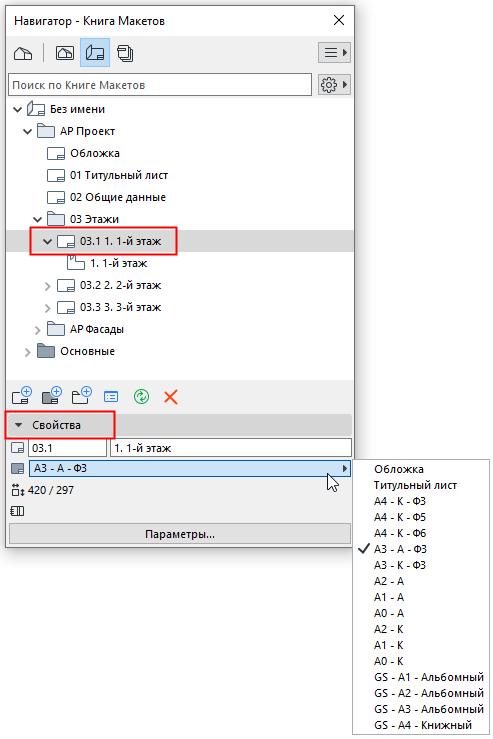Edit the layout name field '1. 1-й этаж'
The height and width of the screenshot is (739, 493).
point(231,448)
